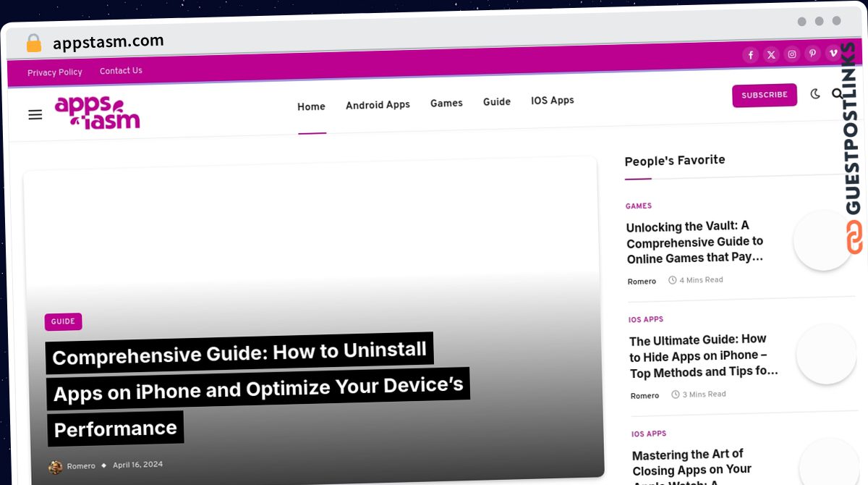The height and width of the screenshot is (485, 868).
Task: Open the Uninstall Apps on iPhone article title
Action: [258, 391]
